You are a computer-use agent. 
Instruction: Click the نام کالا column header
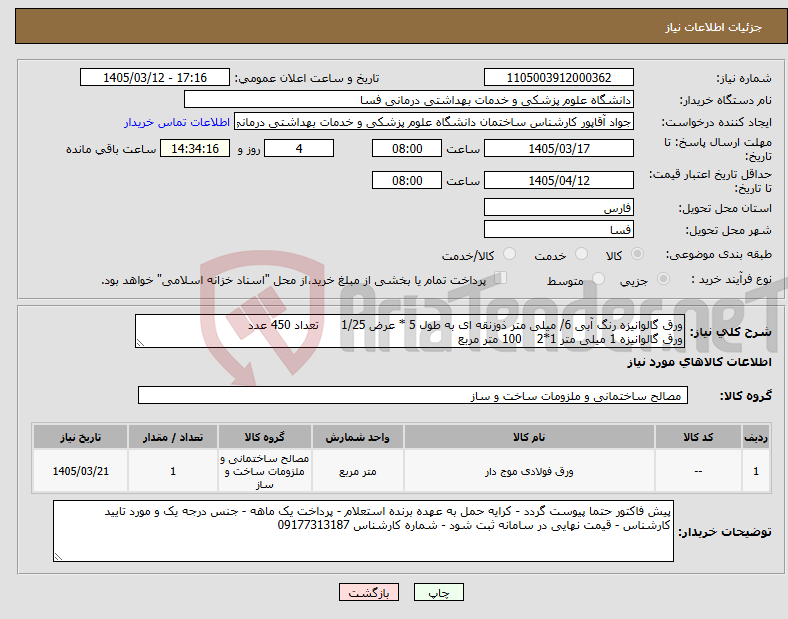click(529, 437)
